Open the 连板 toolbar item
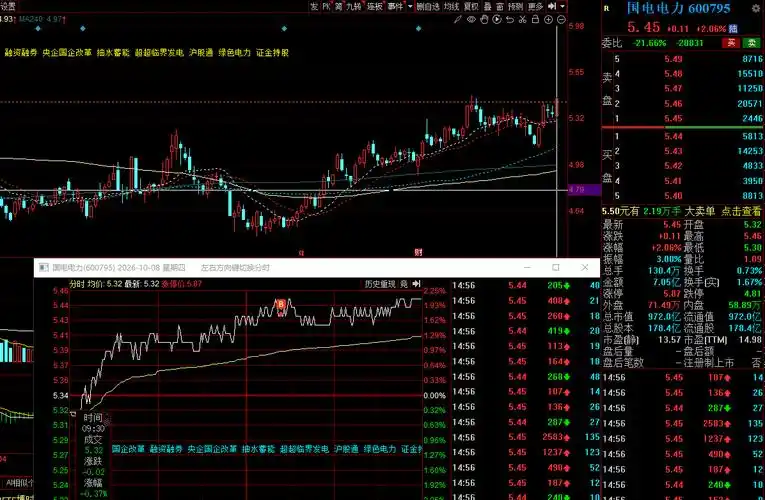 (x=374, y=6)
